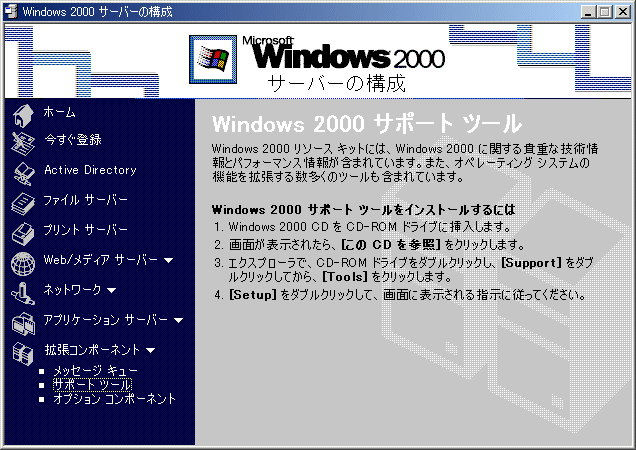The image size is (636, 450).
Task: Open the サポート ツール submenu item
Action: [92, 384]
